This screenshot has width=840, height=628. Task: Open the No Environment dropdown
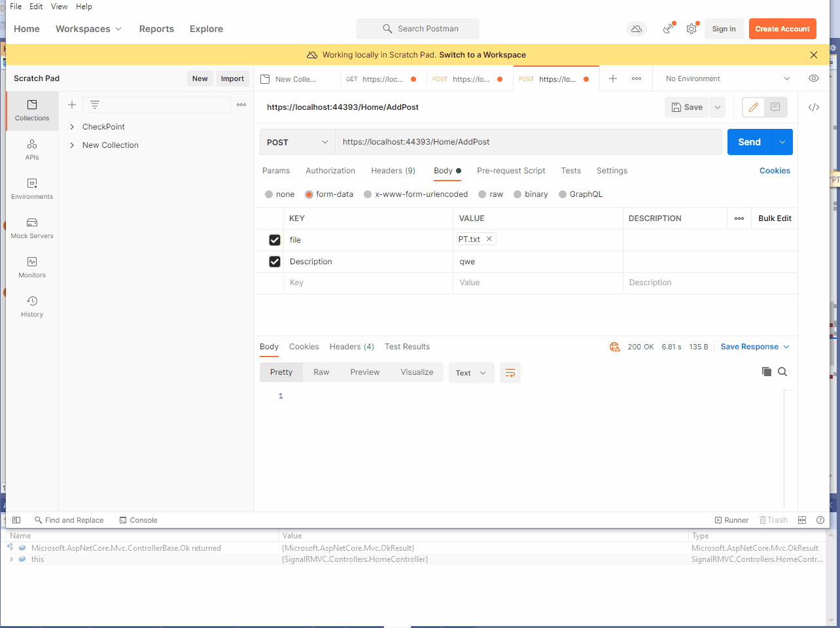click(727, 78)
